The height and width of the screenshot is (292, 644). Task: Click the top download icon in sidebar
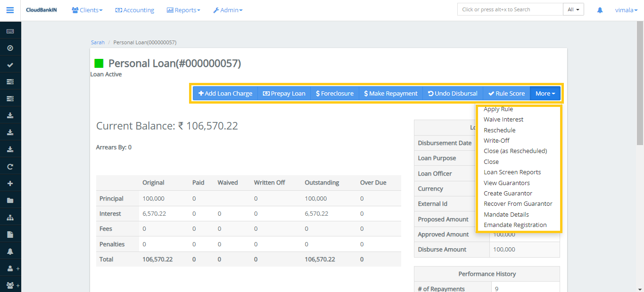pos(10,115)
